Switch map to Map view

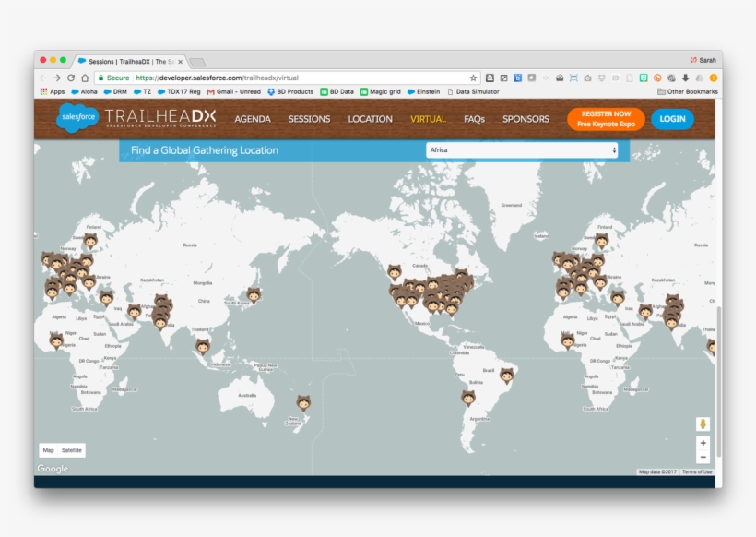pyautogui.click(x=49, y=450)
